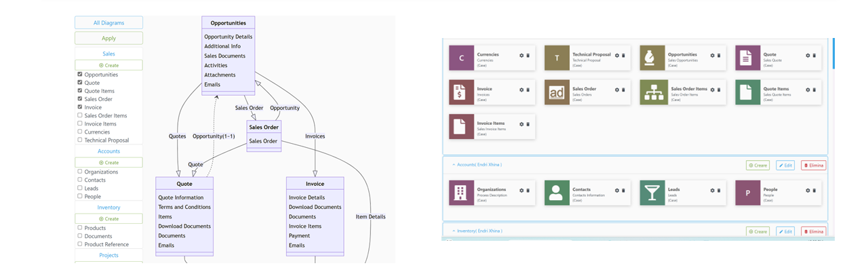Check the Product Reference checkbox
The width and height of the screenshot is (868, 272).
(80, 244)
